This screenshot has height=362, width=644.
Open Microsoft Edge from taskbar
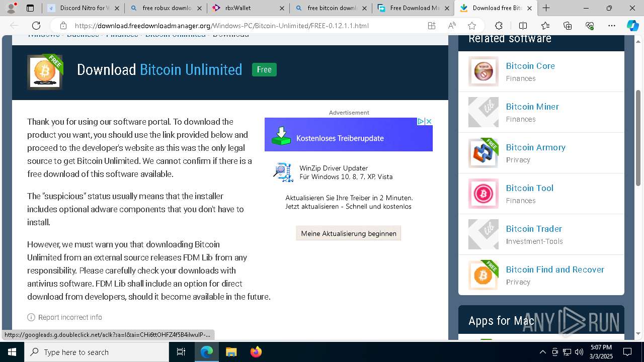point(207,352)
